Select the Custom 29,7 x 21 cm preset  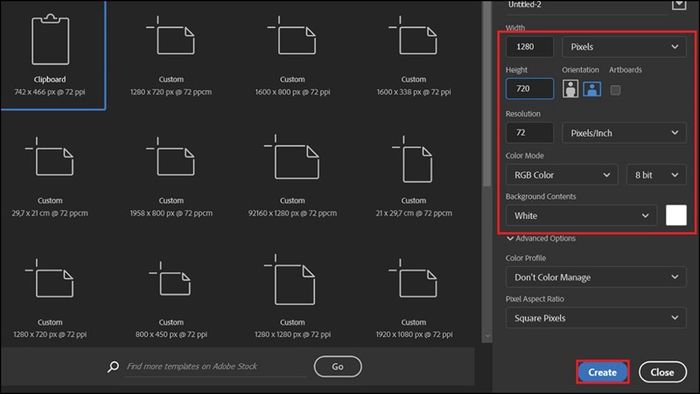coord(50,176)
